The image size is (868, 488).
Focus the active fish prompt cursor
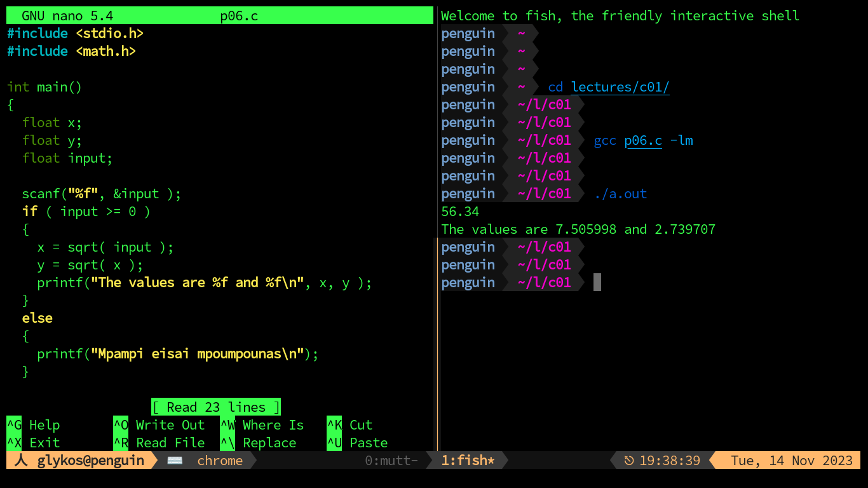597,283
